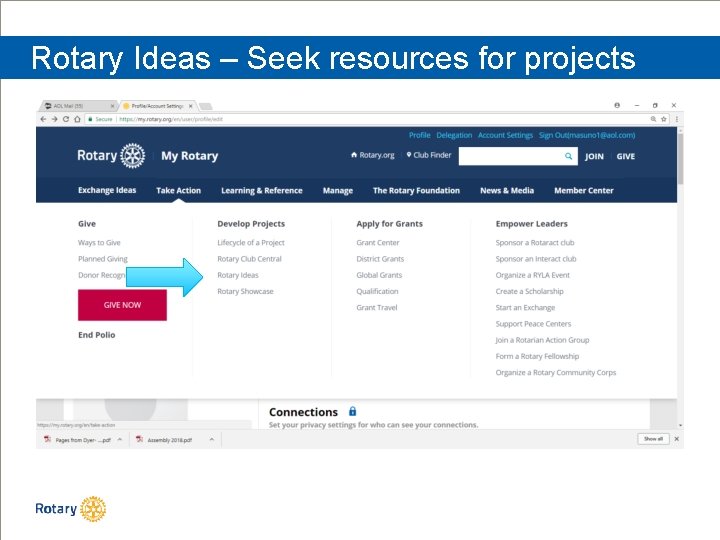This screenshot has height=540, width=720.
Task: Open Rotary Club Central
Action: 249,259
